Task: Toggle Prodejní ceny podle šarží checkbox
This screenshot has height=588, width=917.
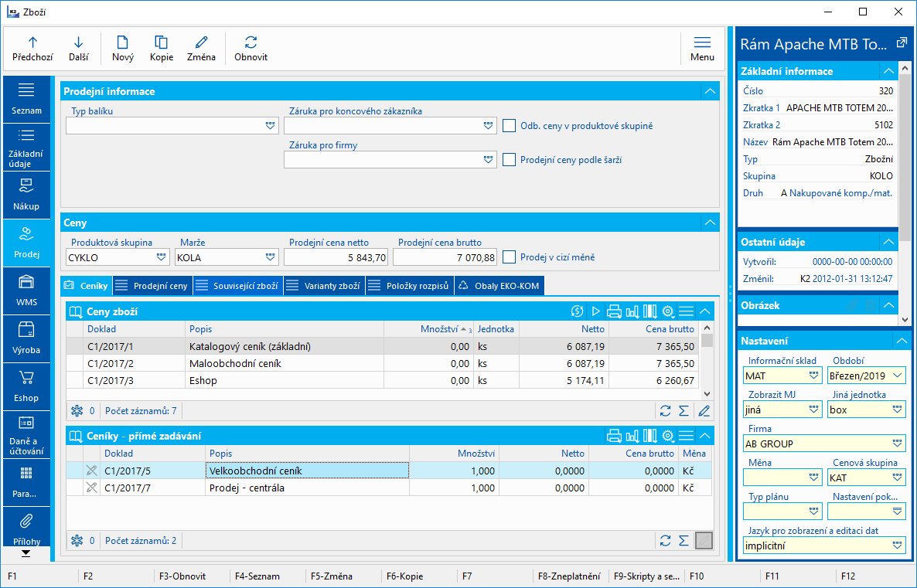Action: (509, 159)
